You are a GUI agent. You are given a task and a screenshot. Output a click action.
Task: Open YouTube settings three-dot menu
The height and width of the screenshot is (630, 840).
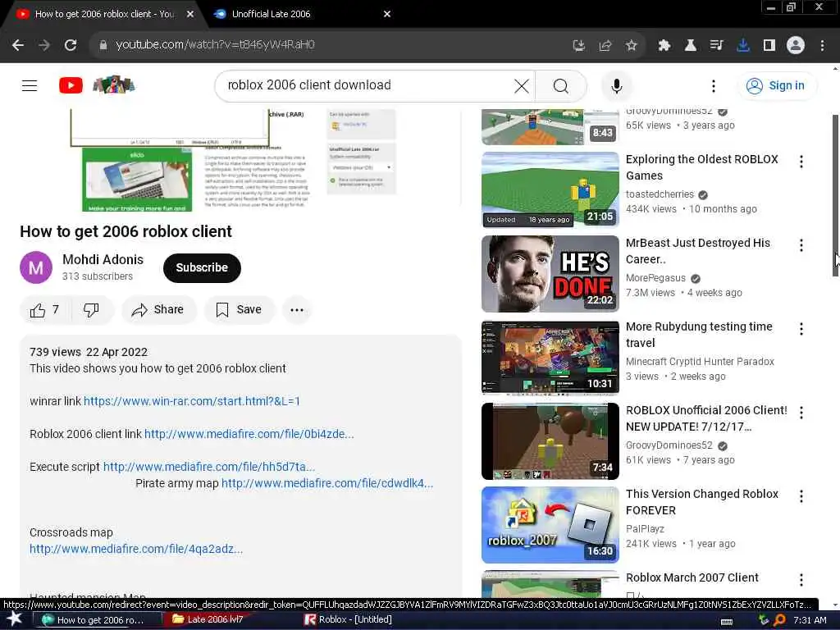click(713, 85)
